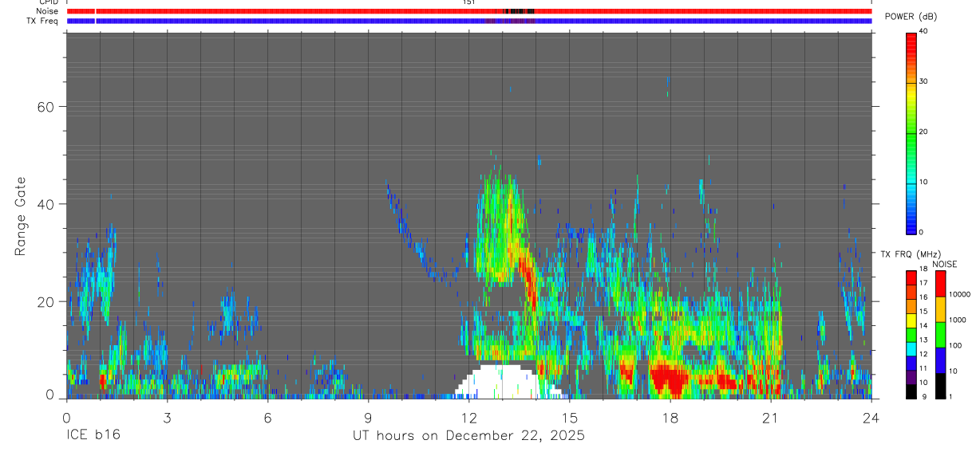Click the '151' CPID value above the plot
Screen dimensions: 980x452
pos(468,2)
